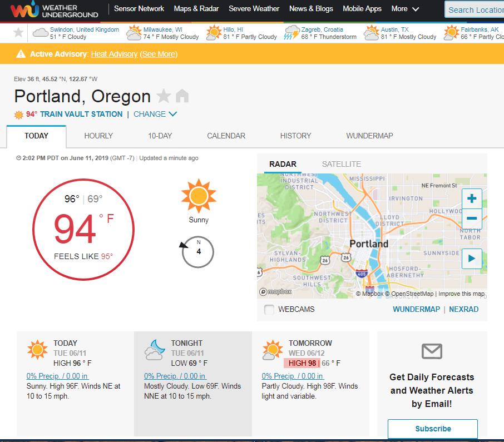
Task: Click Tomorrow's 0% Precip link
Action: point(293,376)
